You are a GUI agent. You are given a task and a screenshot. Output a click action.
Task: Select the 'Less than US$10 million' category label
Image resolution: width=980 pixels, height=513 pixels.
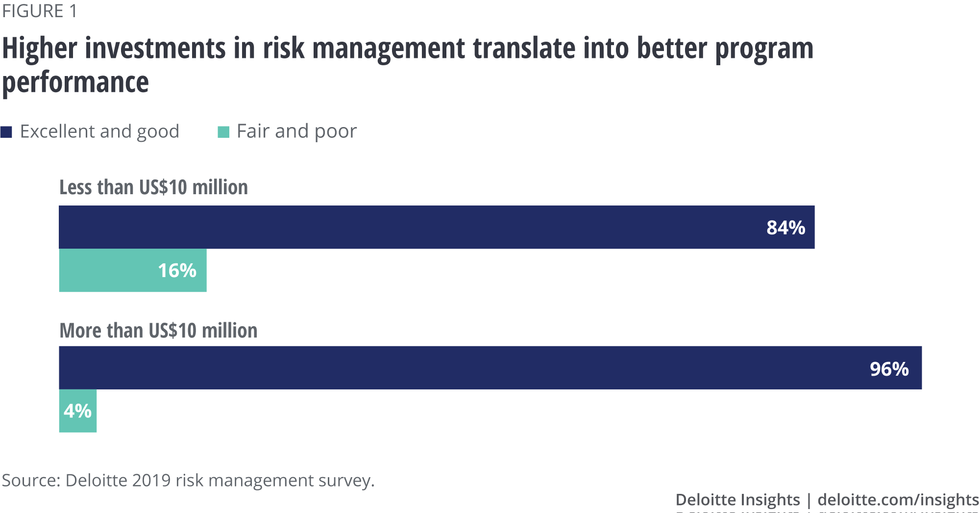tap(153, 187)
